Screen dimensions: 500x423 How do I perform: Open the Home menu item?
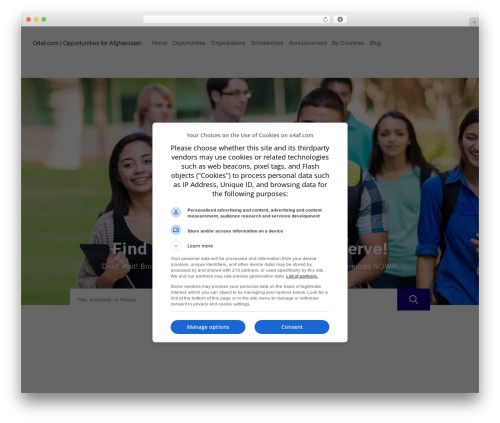(159, 43)
